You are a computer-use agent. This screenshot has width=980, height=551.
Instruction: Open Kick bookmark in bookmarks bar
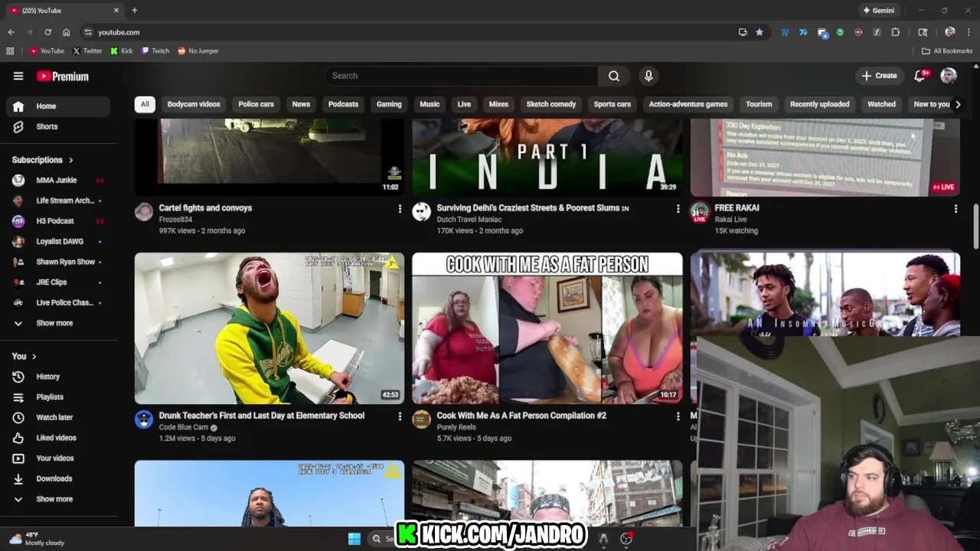[x=122, y=51]
